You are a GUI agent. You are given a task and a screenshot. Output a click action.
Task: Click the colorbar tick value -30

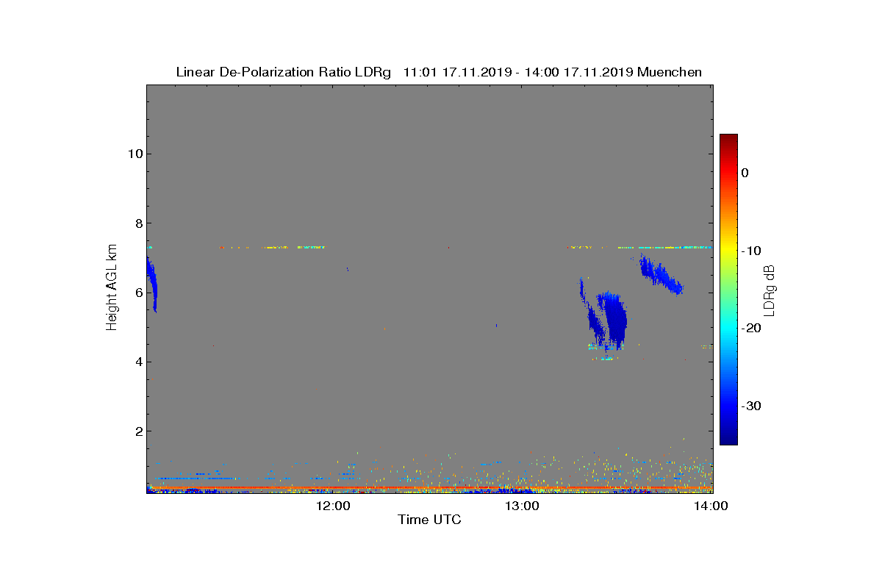[751, 406]
